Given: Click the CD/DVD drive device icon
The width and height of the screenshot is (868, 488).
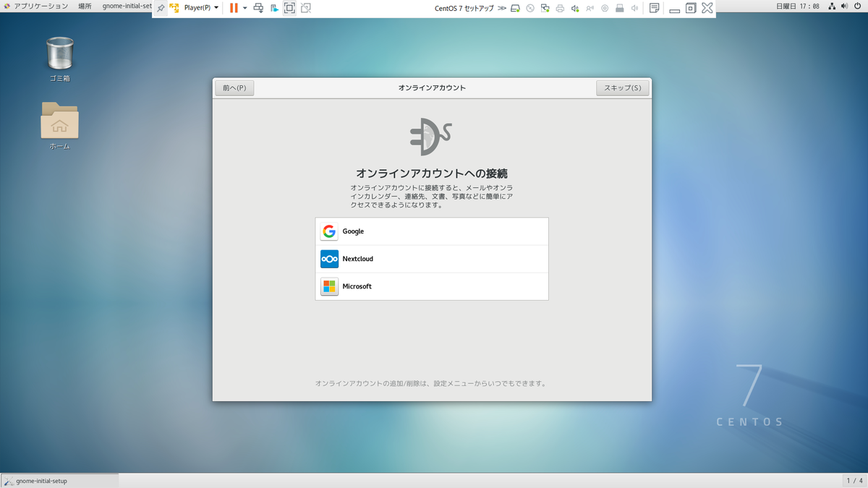Looking at the screenshot, I should (x=530, y=8).
